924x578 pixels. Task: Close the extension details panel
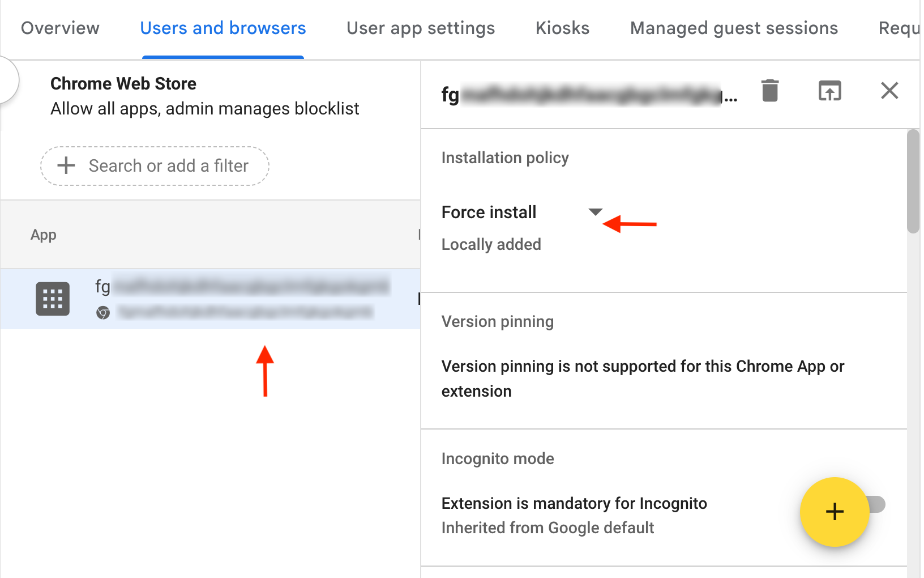889,91
